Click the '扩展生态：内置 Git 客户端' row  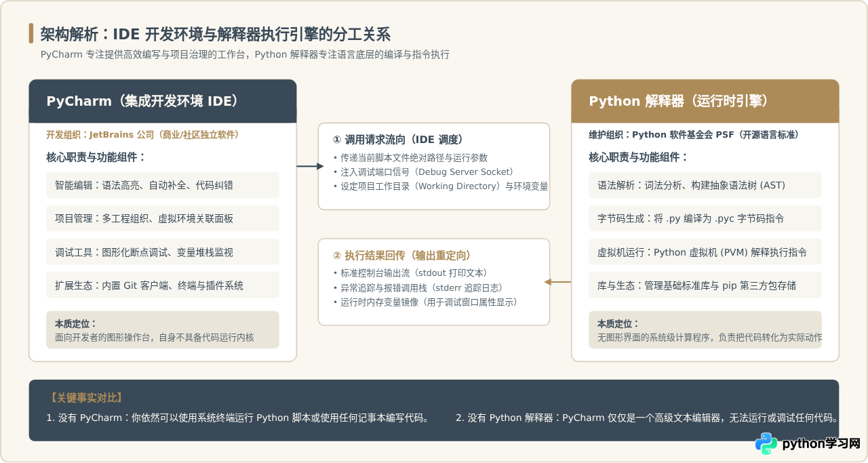click(163, 285)
